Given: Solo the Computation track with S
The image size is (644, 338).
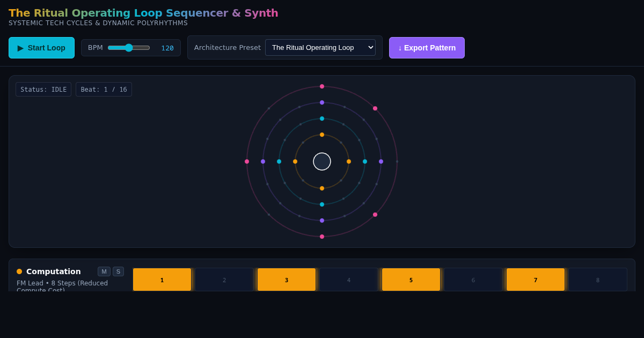Looking at the screenshot, I should point(118,271).
